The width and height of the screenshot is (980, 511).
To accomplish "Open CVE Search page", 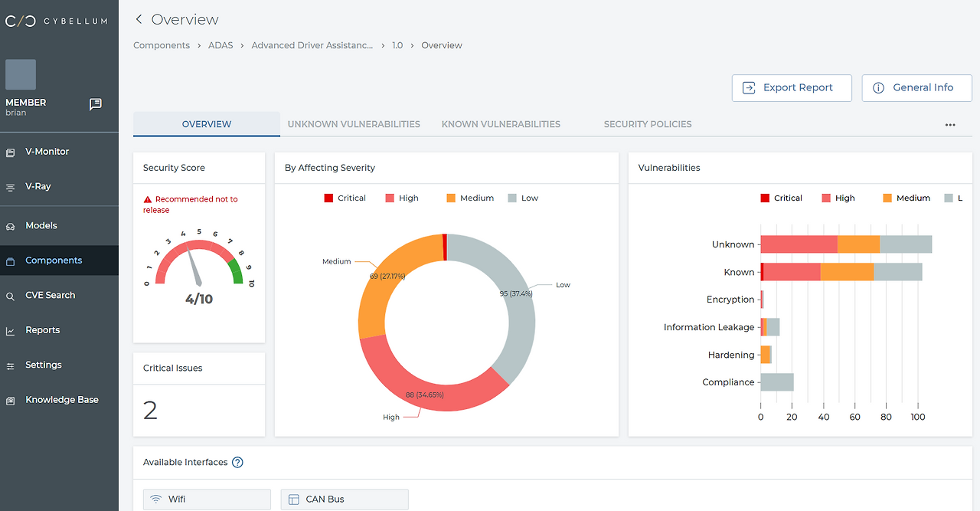I will click(59, 295).
